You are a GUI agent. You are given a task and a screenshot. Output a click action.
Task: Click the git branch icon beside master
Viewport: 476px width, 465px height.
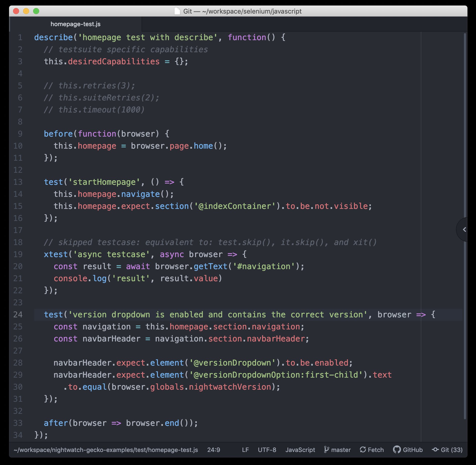326,450
